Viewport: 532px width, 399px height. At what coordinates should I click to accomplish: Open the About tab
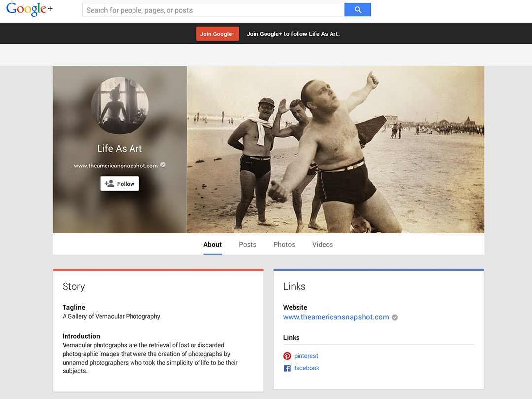coord(212,245)
